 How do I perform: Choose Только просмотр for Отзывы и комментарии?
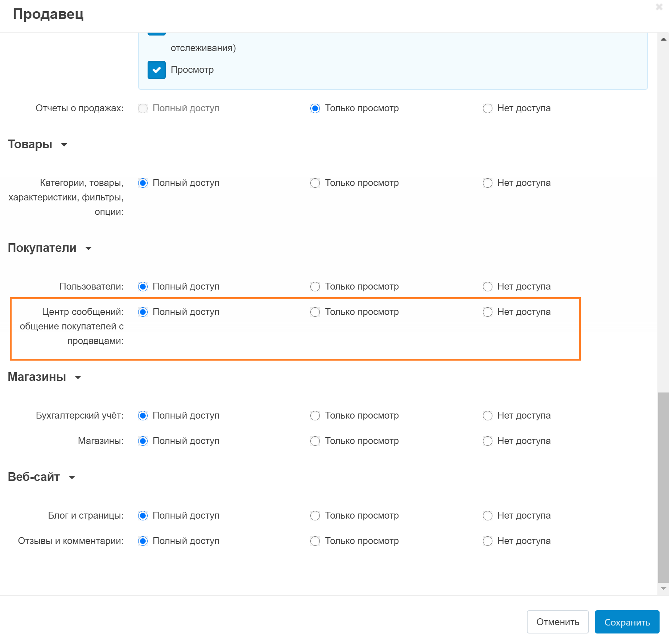pyautogui.click(x=315, y=541)
